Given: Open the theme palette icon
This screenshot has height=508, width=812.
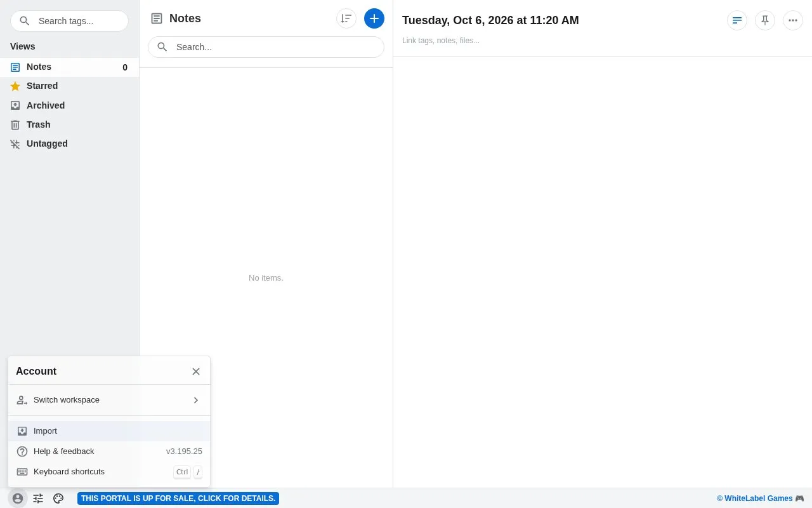Looking at the screenshot, I should (x=58, y=498).
